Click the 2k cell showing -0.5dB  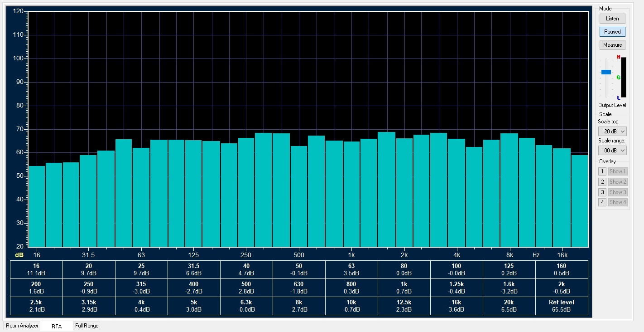coord(562,288)
